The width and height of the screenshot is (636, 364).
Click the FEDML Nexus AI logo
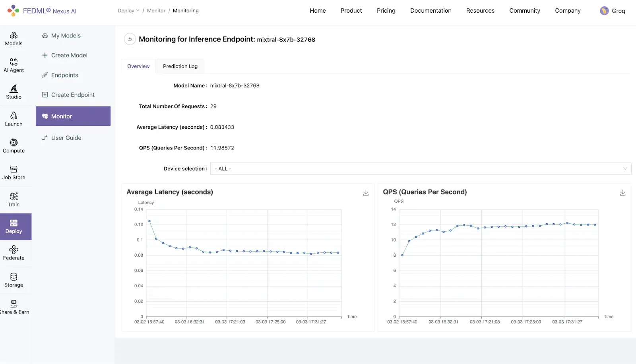42,11
